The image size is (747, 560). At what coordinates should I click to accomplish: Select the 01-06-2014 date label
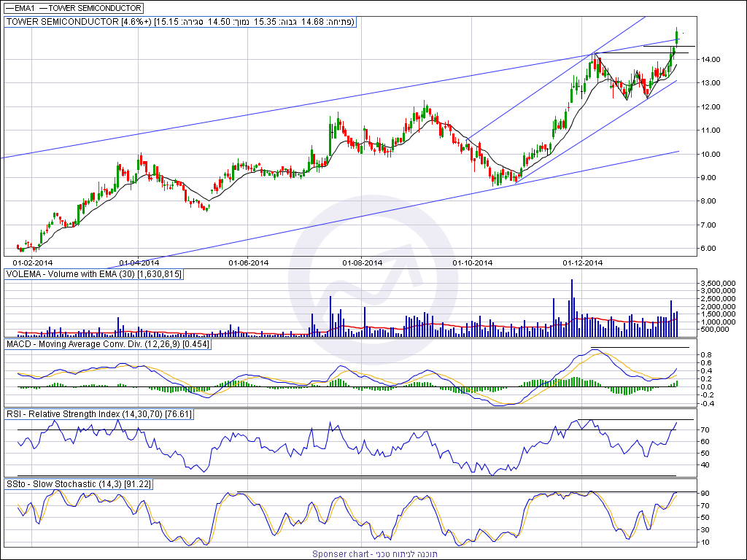point(249,262)
